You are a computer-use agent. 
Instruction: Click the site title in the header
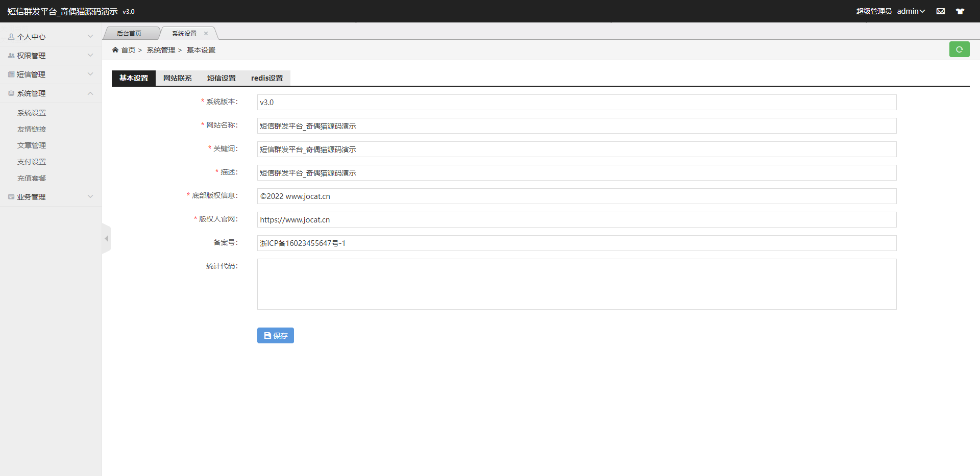[63, 11]
